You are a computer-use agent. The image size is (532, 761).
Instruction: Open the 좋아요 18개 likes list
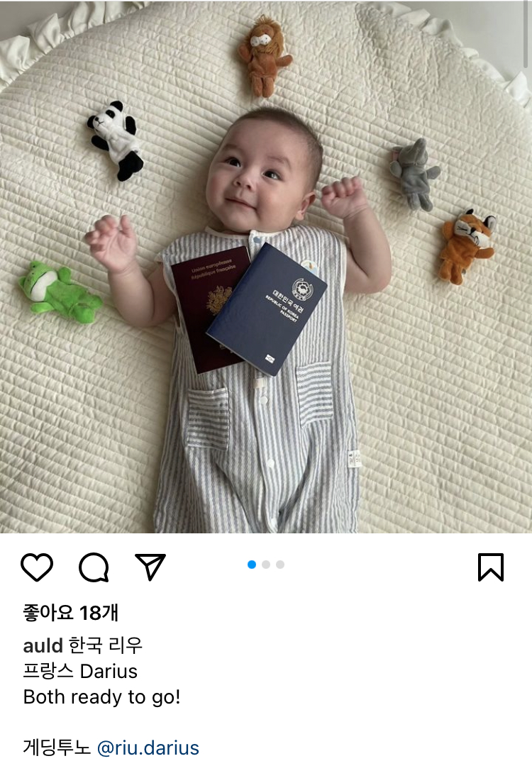70,613
